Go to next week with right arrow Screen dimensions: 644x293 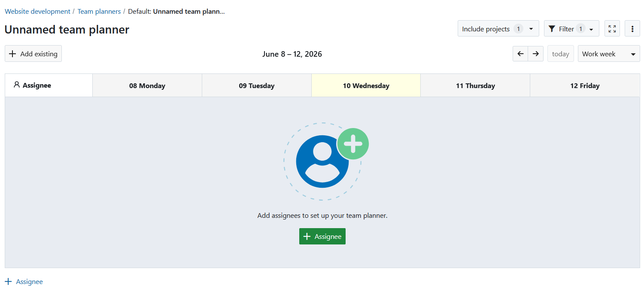536,54
